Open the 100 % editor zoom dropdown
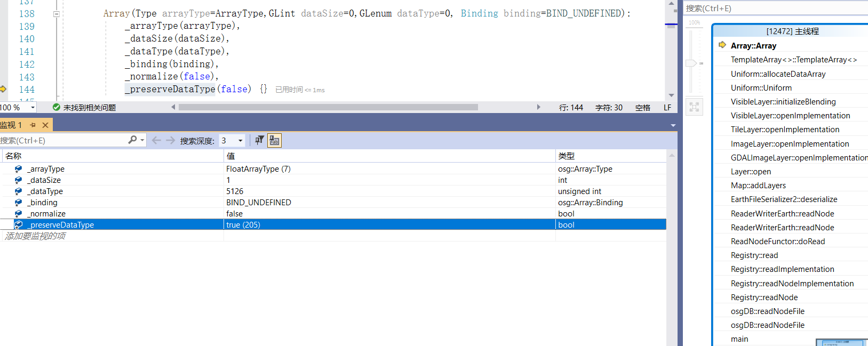 33,108
